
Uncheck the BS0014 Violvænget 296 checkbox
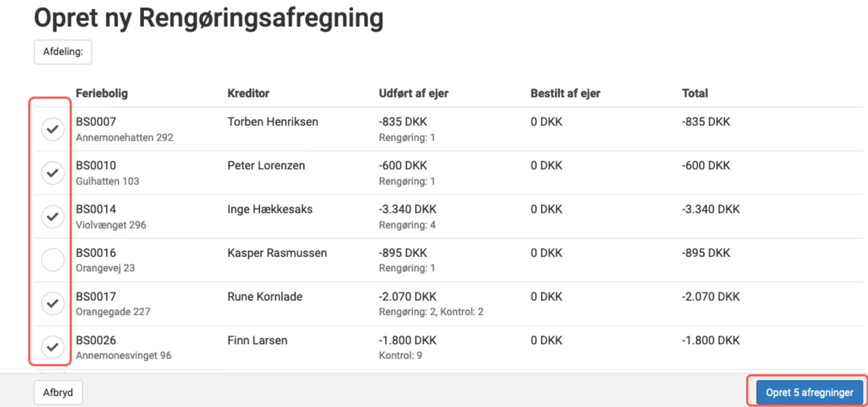tap(53, 216)
